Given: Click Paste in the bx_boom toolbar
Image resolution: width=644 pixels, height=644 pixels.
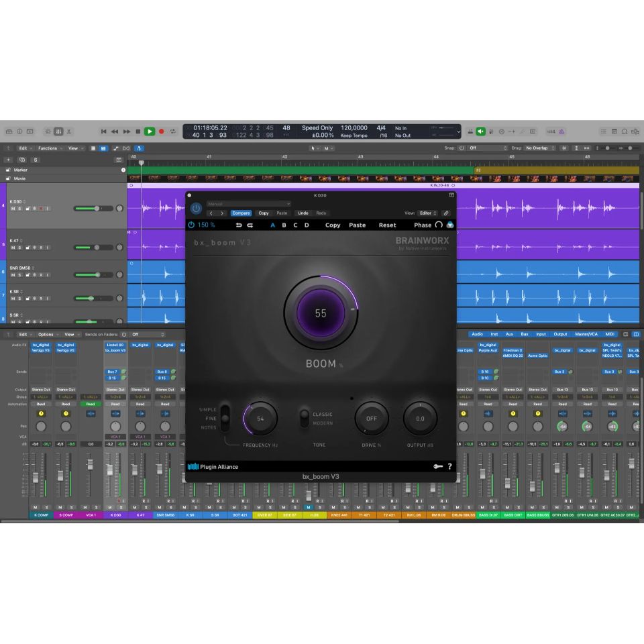Looking at the screenshot, I should [x=358, y=225].
